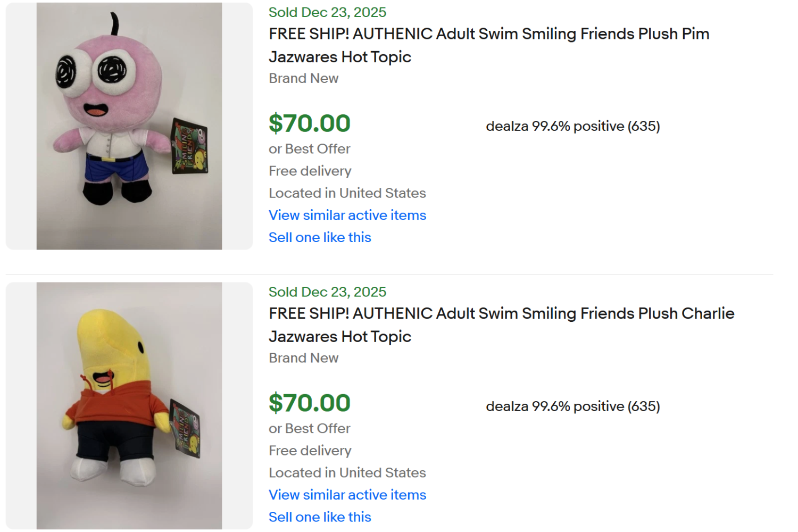798x532 pixels.
Task: Click the 635 feedback count link for dealza
Action: (x=646, y=126)
